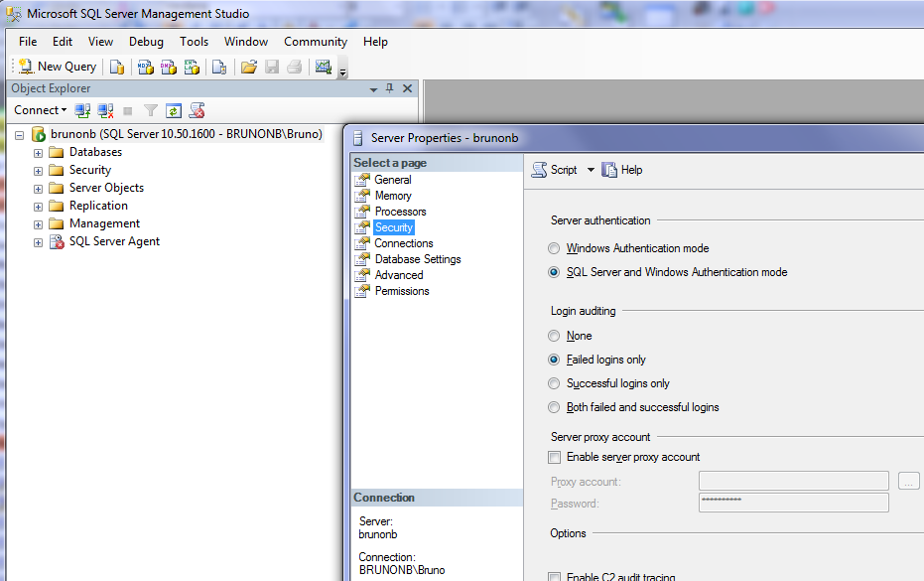Open the Edit menu
Image resolution: width=924 pixels, height=581 pixels.
pyautogui.click(x=63, y=42)
